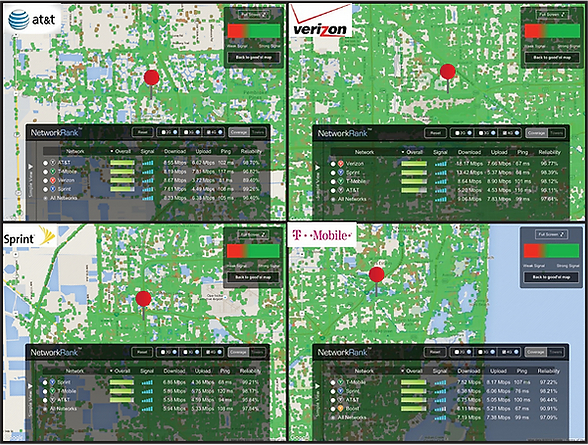Switch to Towers tab in the AT&T panel
This screenshot has width=588, height=445.
point(258,132)
